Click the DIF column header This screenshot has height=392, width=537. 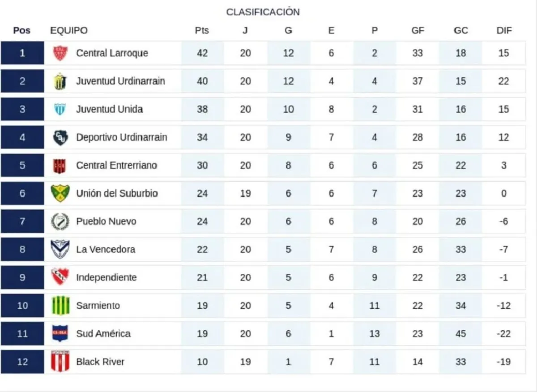tap(504, 30)
